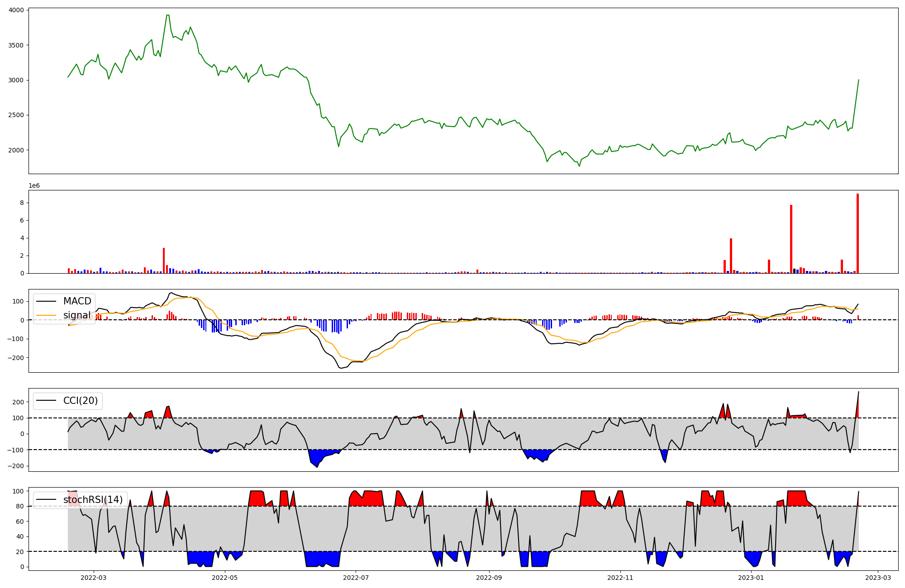The image size is (905, 588).
Task: Click the 2000 price axis tick label
Action: tap(16, 150)
